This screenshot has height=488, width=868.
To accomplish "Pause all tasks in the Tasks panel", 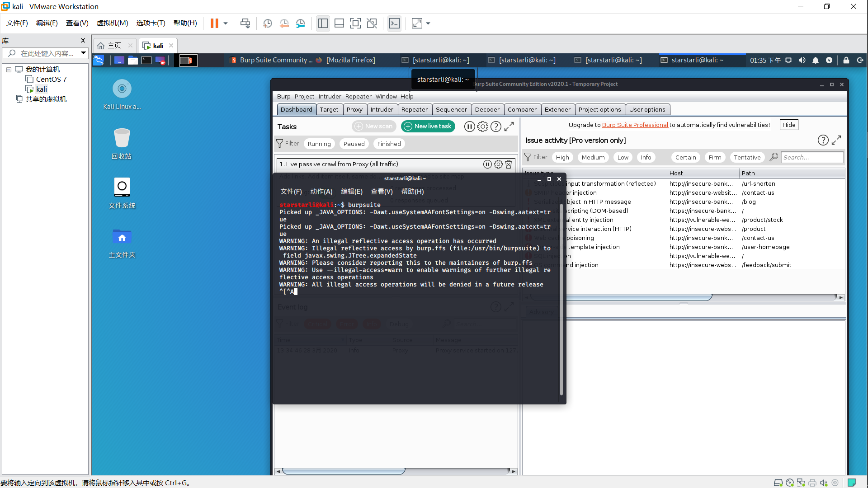I will [x=469, y=127].
